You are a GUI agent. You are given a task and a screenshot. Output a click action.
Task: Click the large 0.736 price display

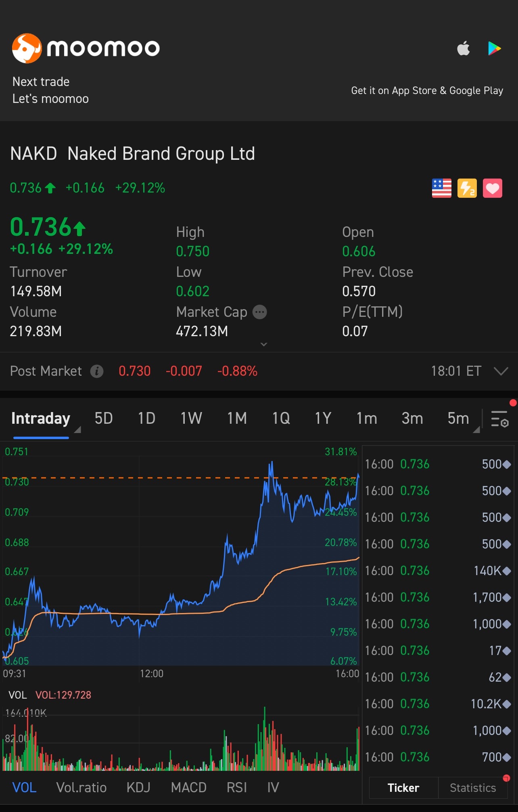coord(48,227)
